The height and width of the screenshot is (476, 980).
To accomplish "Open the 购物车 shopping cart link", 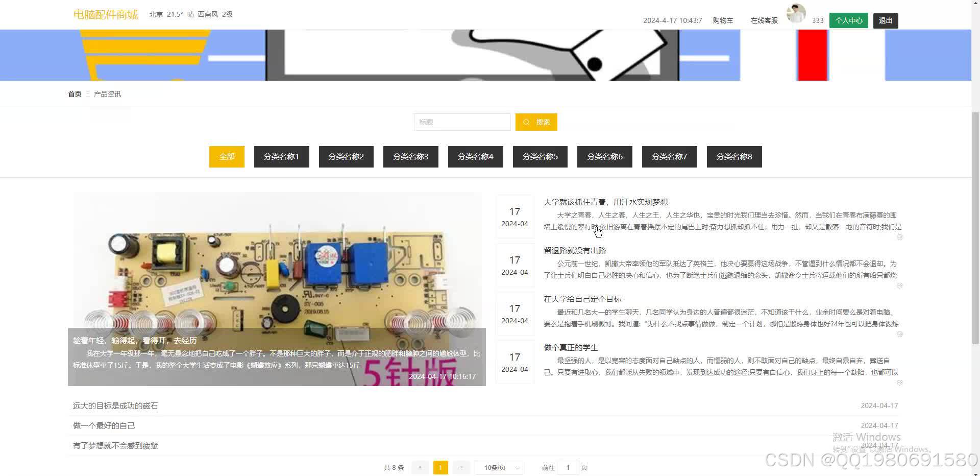I will click(x=722, y=20).
